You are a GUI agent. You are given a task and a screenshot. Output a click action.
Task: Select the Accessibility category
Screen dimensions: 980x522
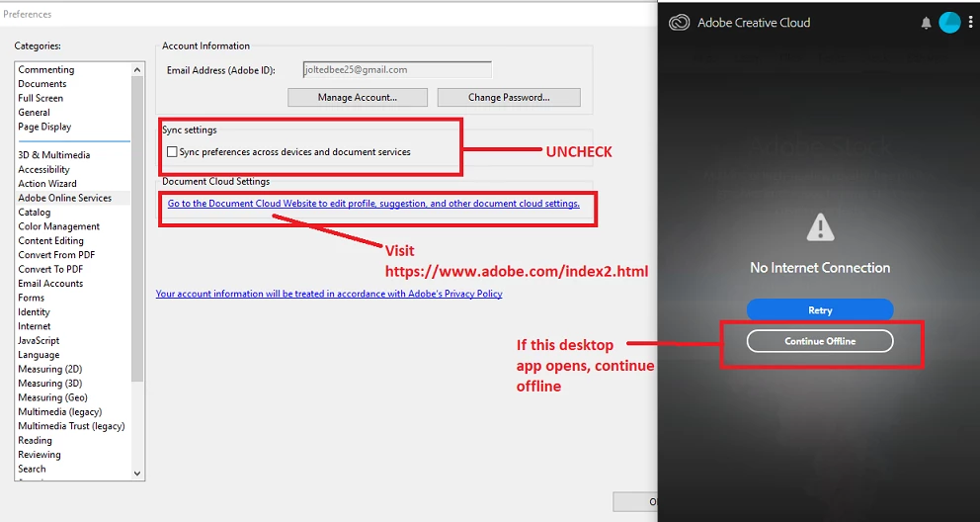coord(43,169)
